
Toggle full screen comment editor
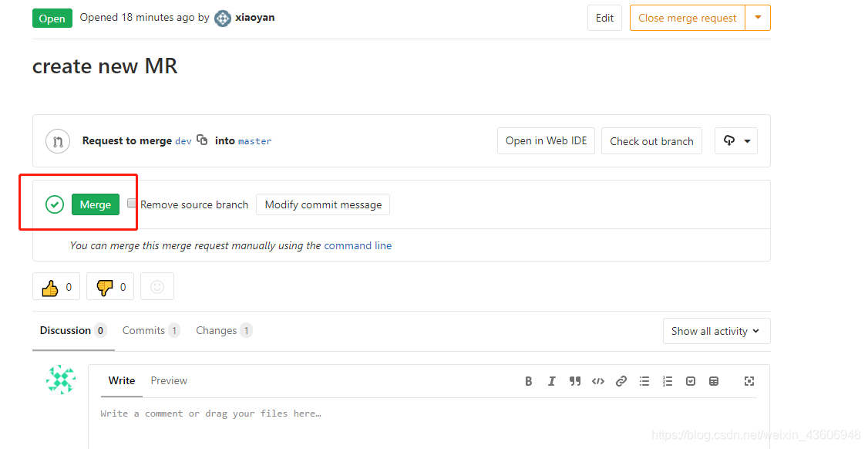point(749,381)
